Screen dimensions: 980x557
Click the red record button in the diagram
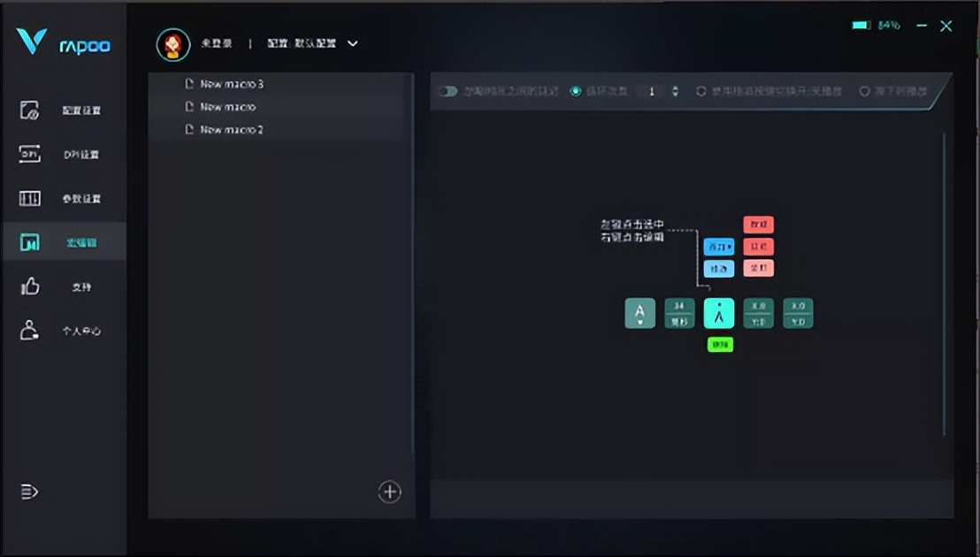click(758, 225)
